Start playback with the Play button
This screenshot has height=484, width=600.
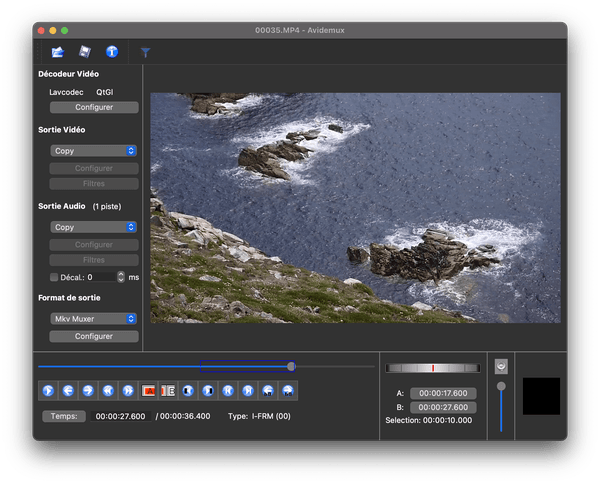click(x=48, y=391)
